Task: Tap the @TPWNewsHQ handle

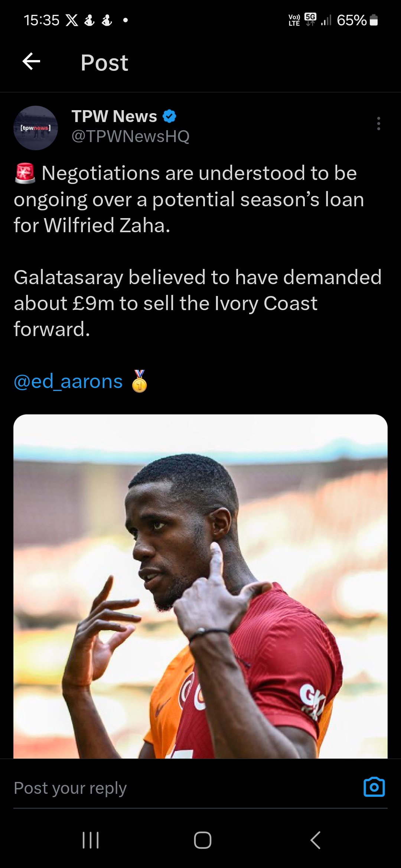Action: click(x=130, y=137)
